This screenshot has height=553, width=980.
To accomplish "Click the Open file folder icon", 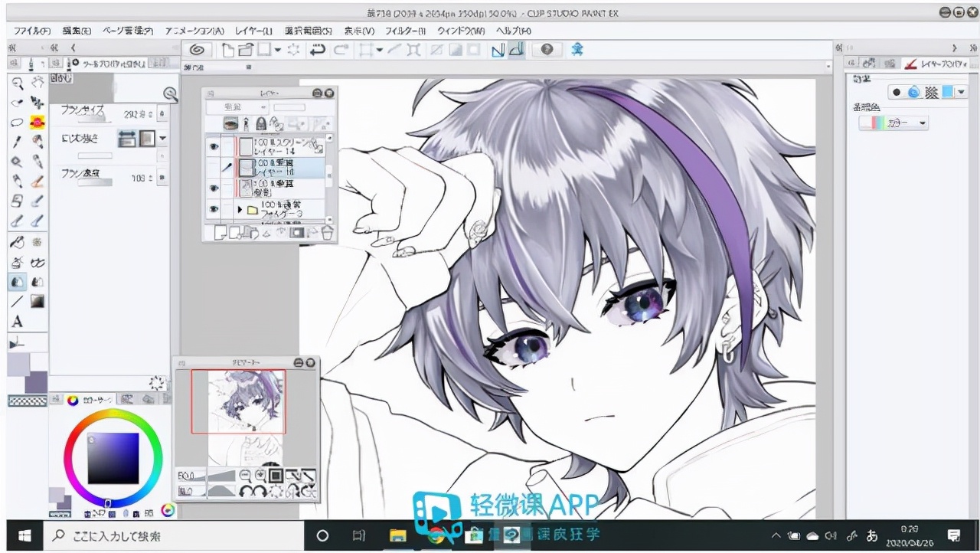I will coord(245,50).
